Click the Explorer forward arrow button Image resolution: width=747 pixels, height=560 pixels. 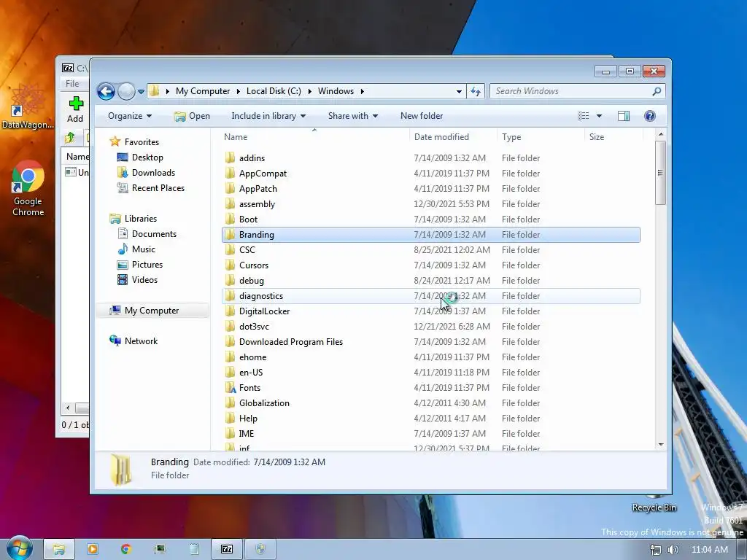click(x=126, y=91)
